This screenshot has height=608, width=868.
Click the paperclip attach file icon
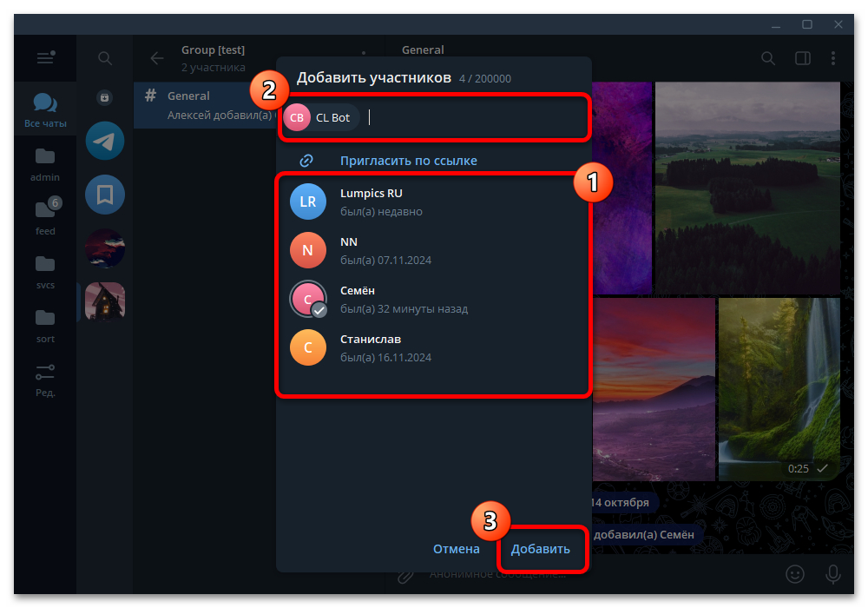pyautogui.click(x=405, y=577)
